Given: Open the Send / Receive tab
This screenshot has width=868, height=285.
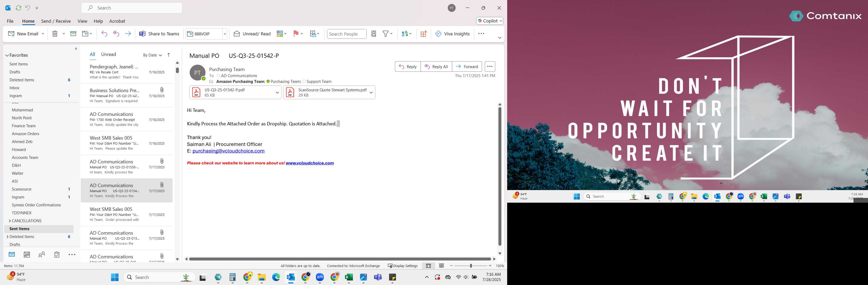Looking at the screenshot, I should (x=56, y=21).
